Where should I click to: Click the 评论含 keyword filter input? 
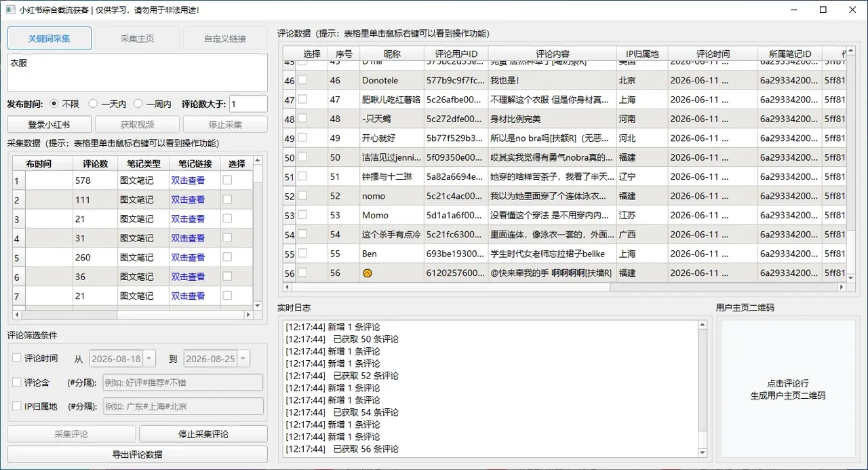click(x=182, y=383)
